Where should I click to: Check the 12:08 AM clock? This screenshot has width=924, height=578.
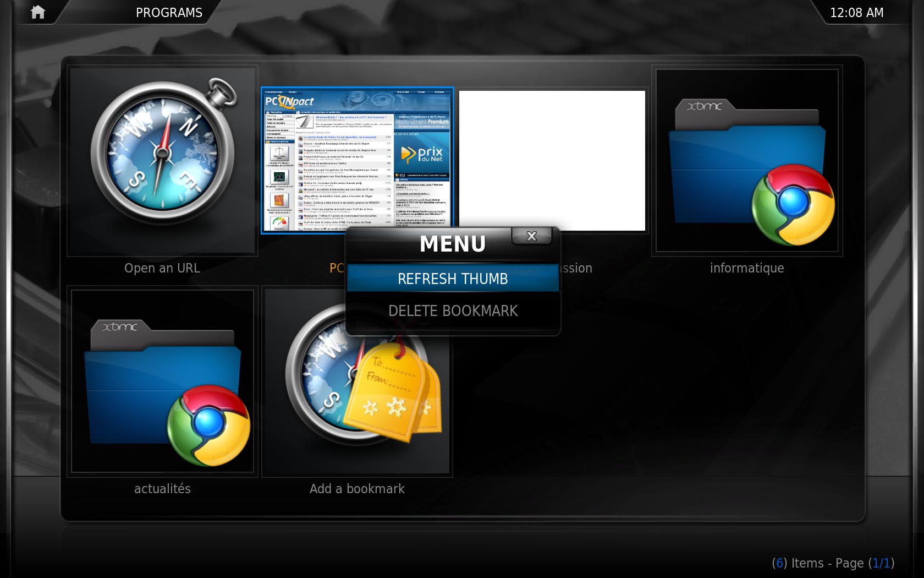click(x=856, y=13)
